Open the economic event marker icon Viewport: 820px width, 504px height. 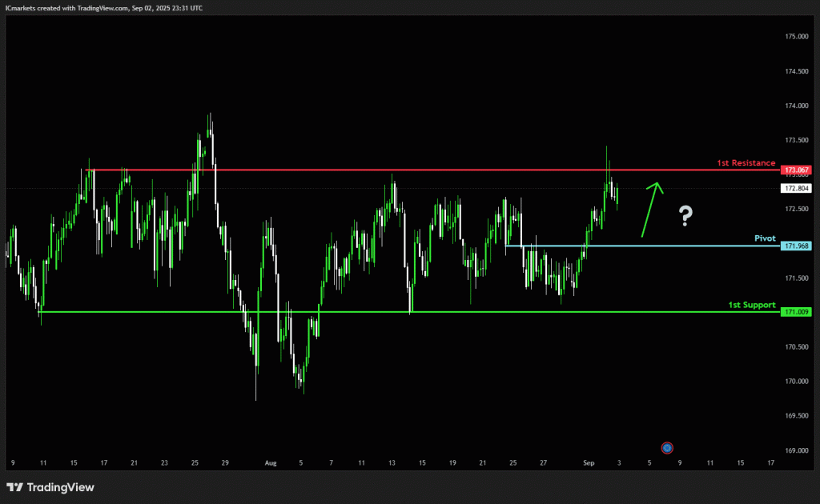(x=667, y=448)
